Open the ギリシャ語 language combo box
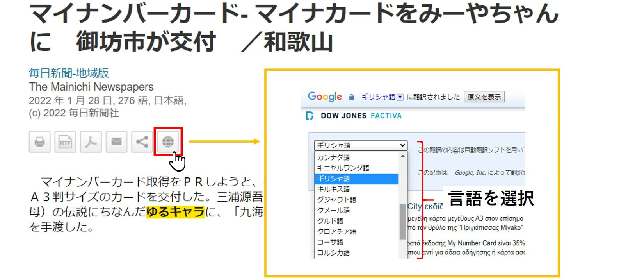The height and width of the screenshot is (279, 644). 360,145
